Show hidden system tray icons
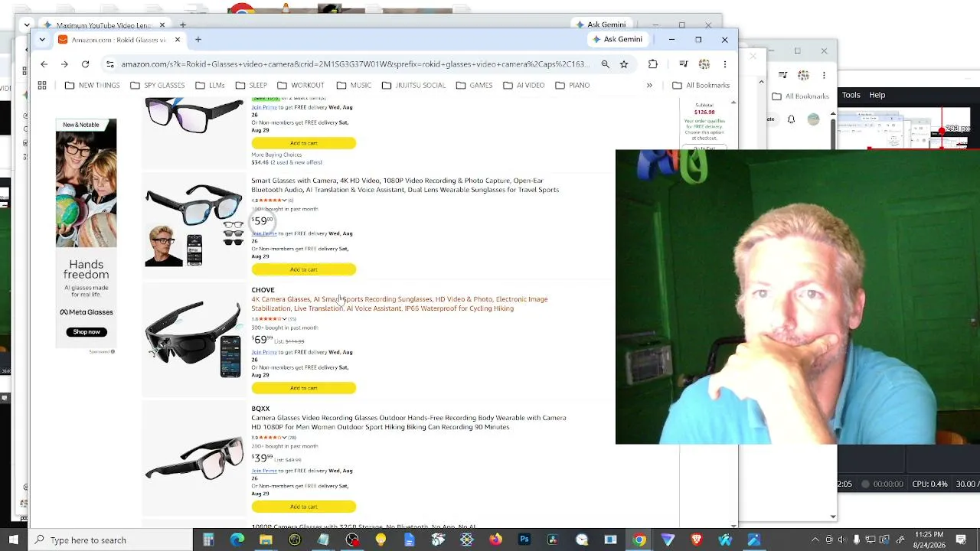 815,540
